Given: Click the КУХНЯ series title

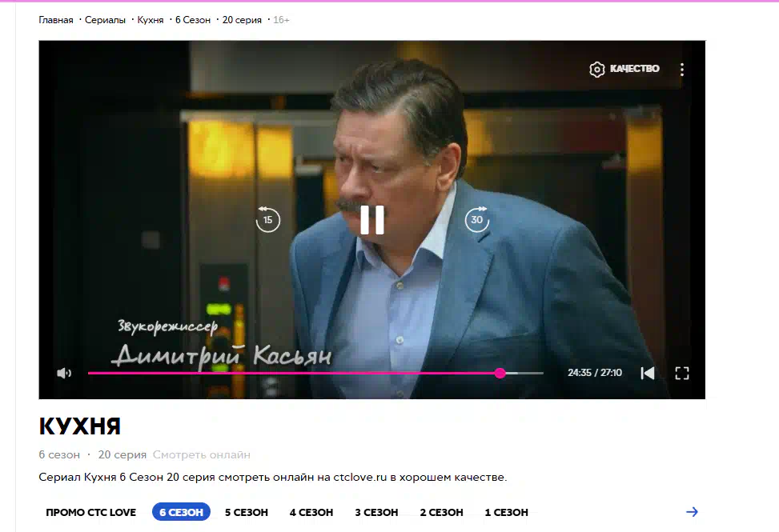Looking at the screenshot, I should click(x=79, y=426).
